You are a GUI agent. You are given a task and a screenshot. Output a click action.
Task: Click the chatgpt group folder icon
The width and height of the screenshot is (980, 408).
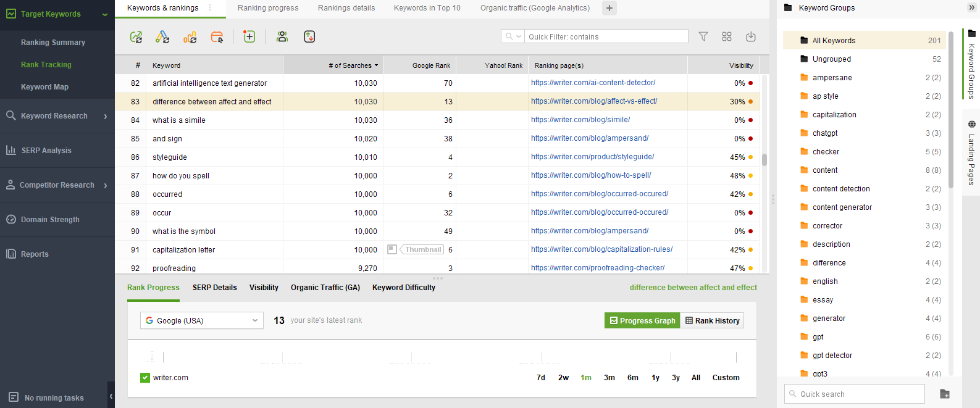point(804,133)
